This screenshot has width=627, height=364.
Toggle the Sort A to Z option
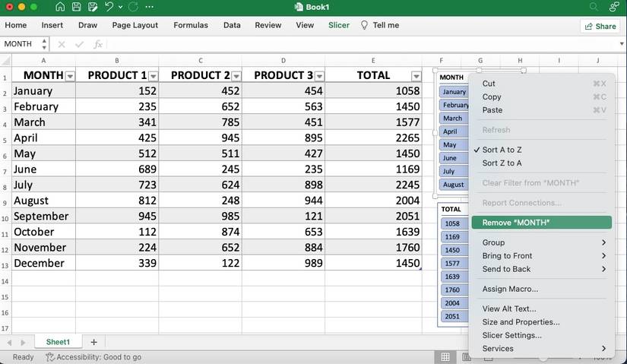[502, 150]
